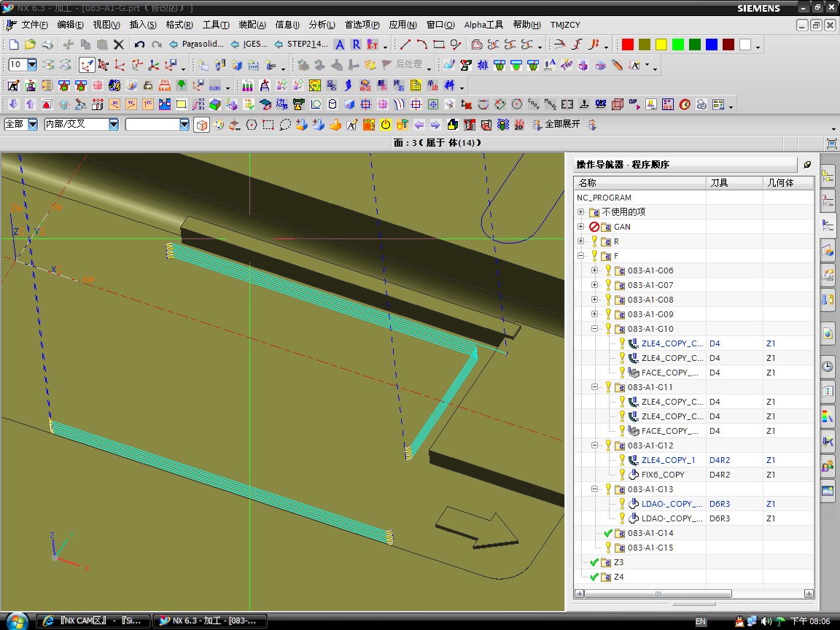This screenshot has width=840, height=630.
Task: Select the FIX6_COPY operation in navigator
Action: (662, 475)
